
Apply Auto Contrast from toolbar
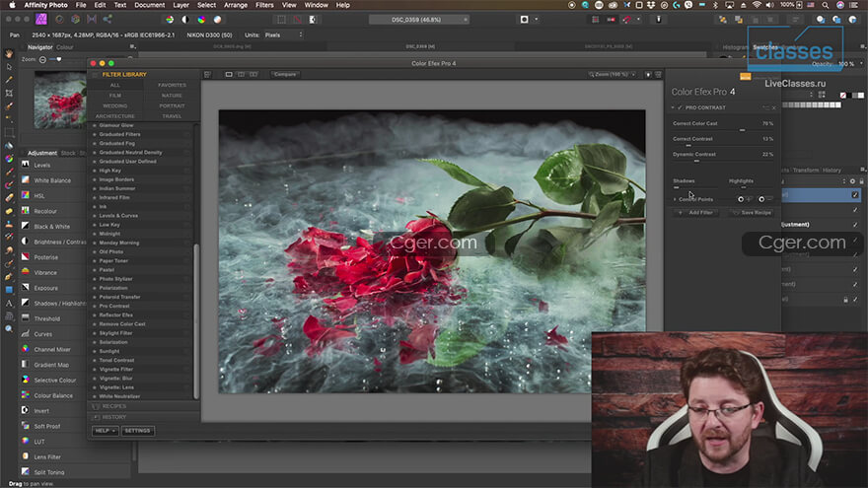[x=185, y=20]
